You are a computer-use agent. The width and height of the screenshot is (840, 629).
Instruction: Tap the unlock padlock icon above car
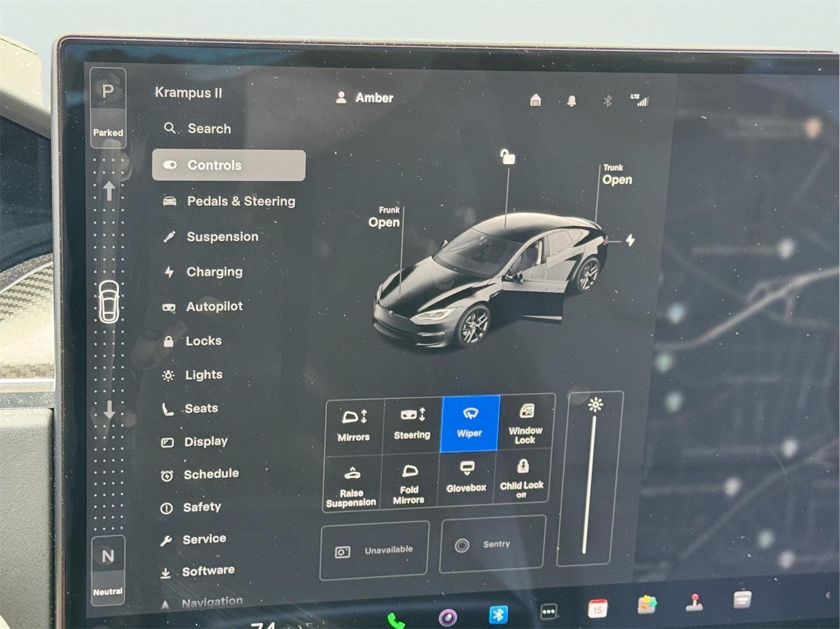click(x=507, y=157)
